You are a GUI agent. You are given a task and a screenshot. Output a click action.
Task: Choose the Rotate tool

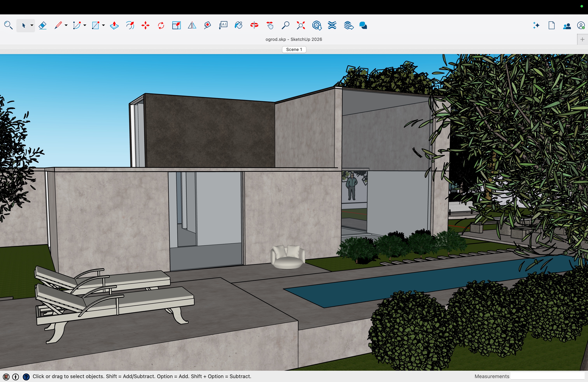click(x=161, y=25)
